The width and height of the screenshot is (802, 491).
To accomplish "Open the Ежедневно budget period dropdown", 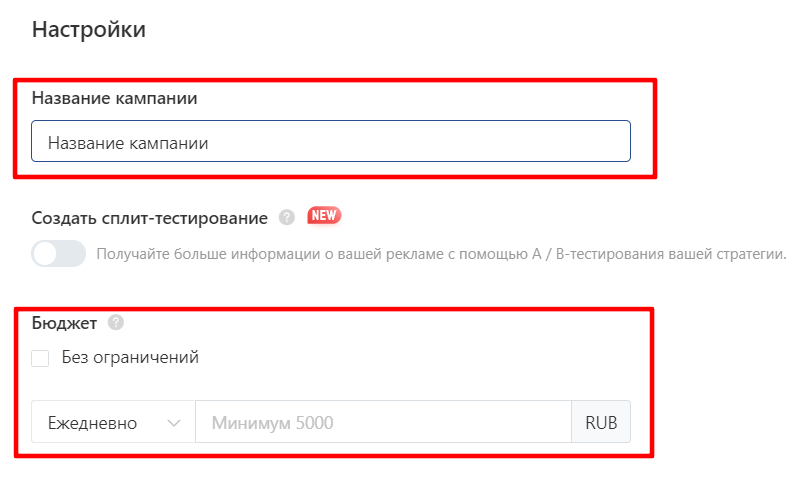I will coord(113,422).
